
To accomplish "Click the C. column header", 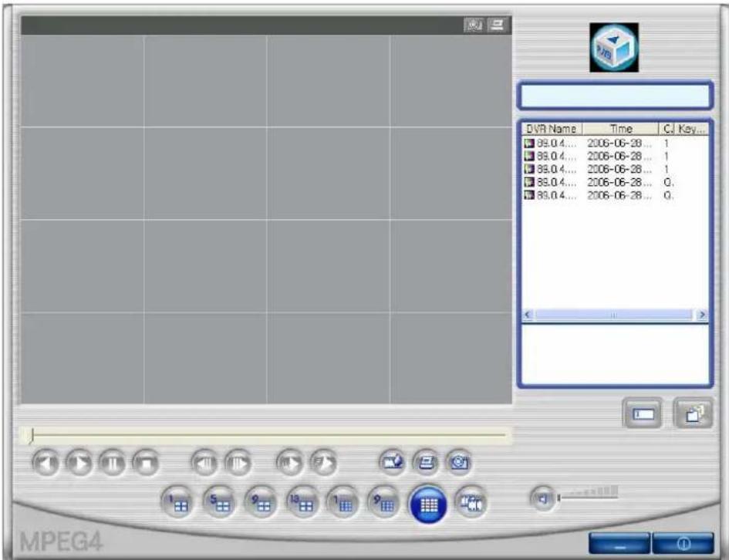I will point(667,129).
